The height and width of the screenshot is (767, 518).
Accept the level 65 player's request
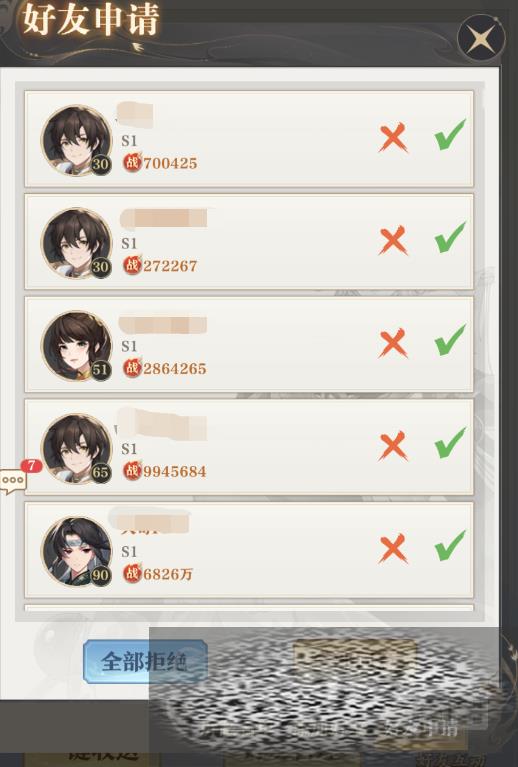450,443
